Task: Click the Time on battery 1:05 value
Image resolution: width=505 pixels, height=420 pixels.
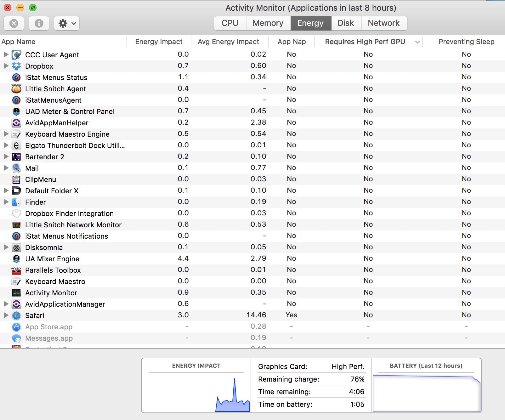Action: pyautogui.click(x=357, y=404)
